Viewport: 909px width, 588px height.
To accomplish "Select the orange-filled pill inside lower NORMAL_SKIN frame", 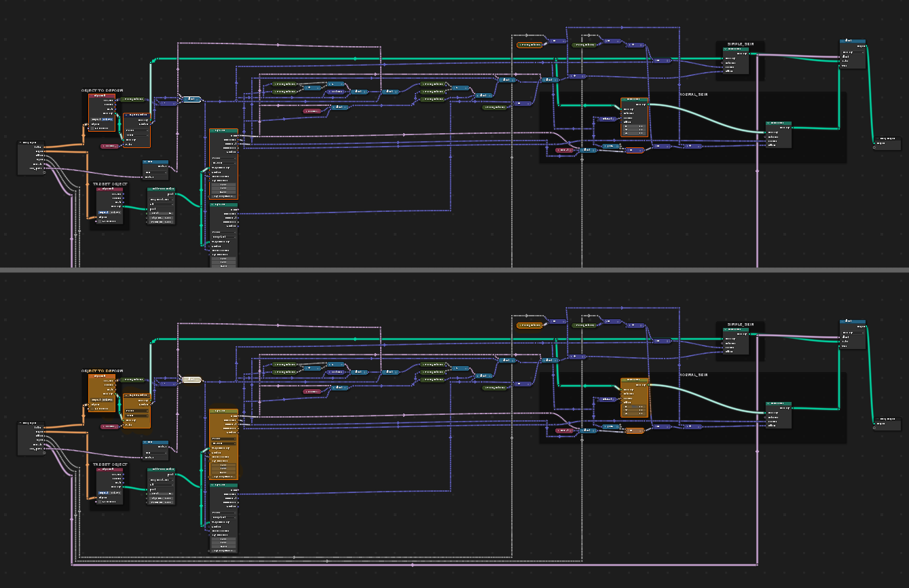I will point(635,430).
